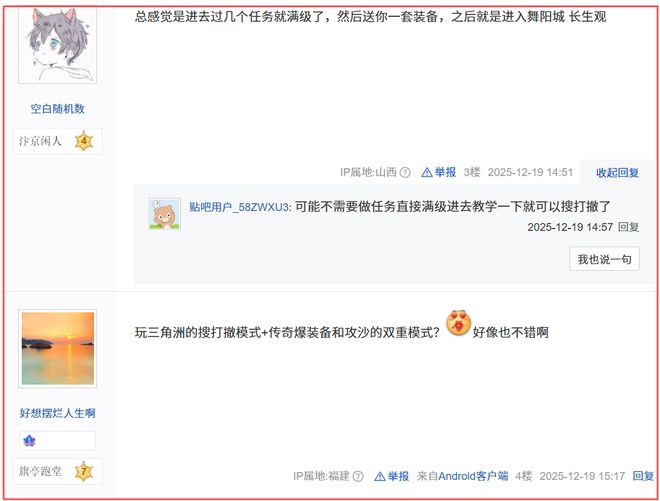Click the level 7 star badge icon
This screenshot has height=501, width=660.
click(x=84, y=471)
